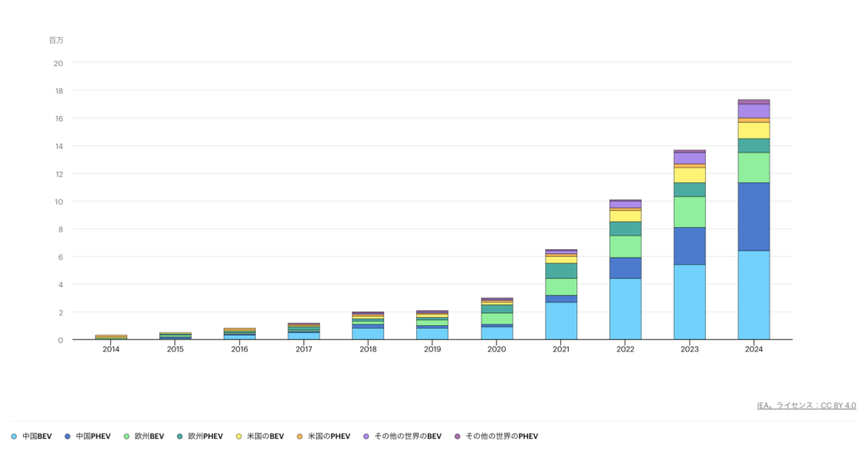Click the 2021 x-axis label

click(561, 350)
